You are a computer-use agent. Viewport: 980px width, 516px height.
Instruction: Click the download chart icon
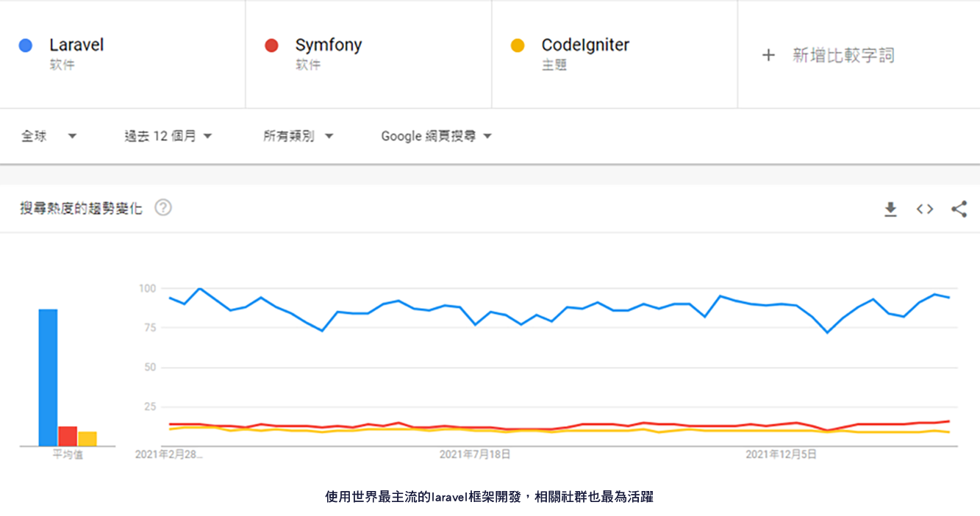coord(890,209)
